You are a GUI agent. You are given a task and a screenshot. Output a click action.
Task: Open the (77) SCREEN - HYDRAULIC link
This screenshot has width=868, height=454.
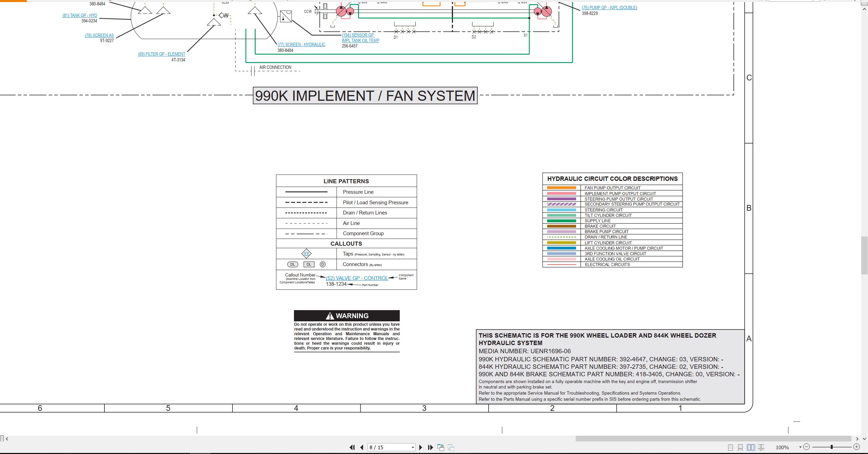[301, 44]
